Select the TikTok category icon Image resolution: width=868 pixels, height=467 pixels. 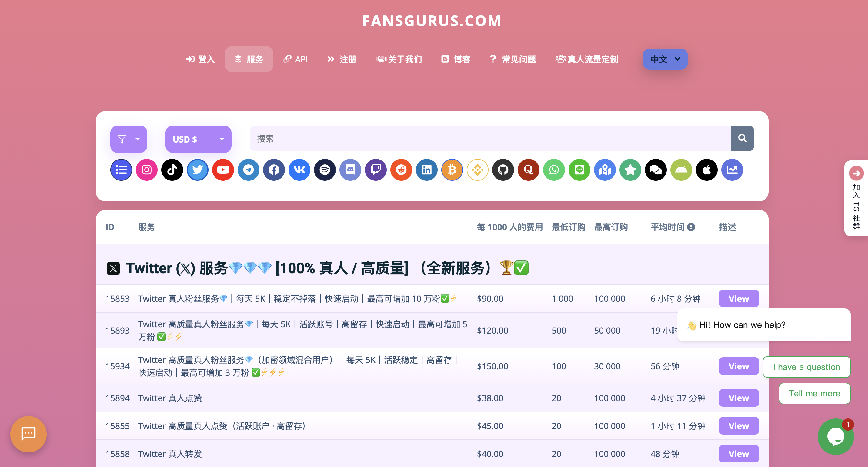[172, 170]
